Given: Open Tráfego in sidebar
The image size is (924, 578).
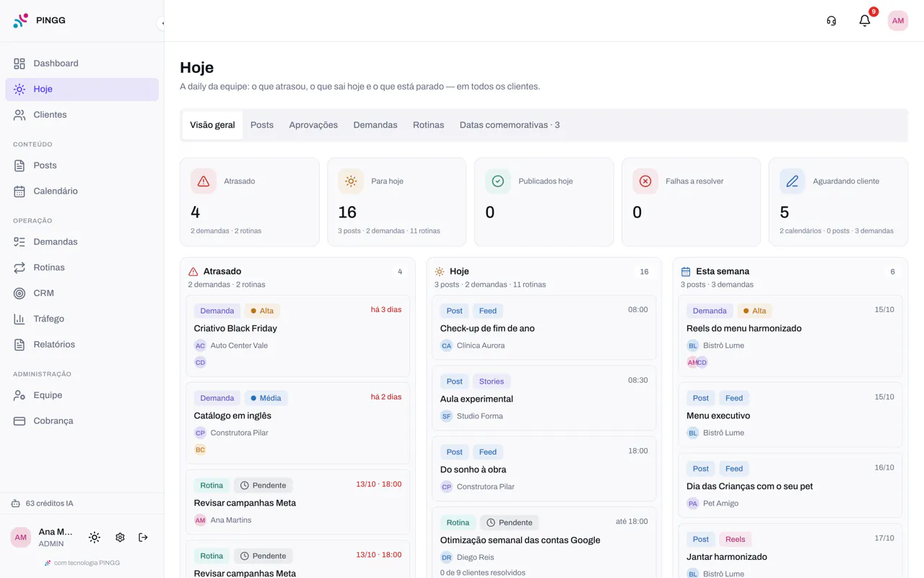Looking at the screenshot, I should click(82, 319).
